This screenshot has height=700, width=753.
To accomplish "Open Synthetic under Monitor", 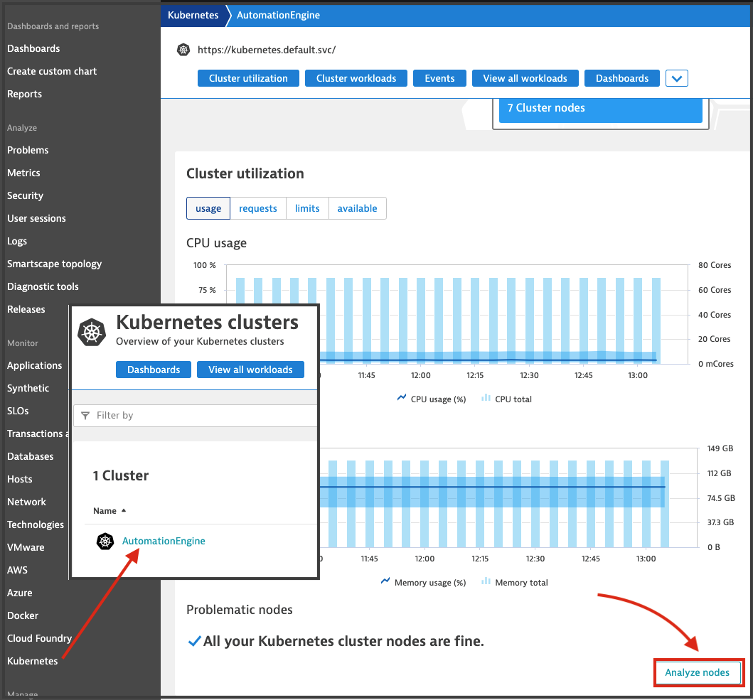I will tap(28, 388).
